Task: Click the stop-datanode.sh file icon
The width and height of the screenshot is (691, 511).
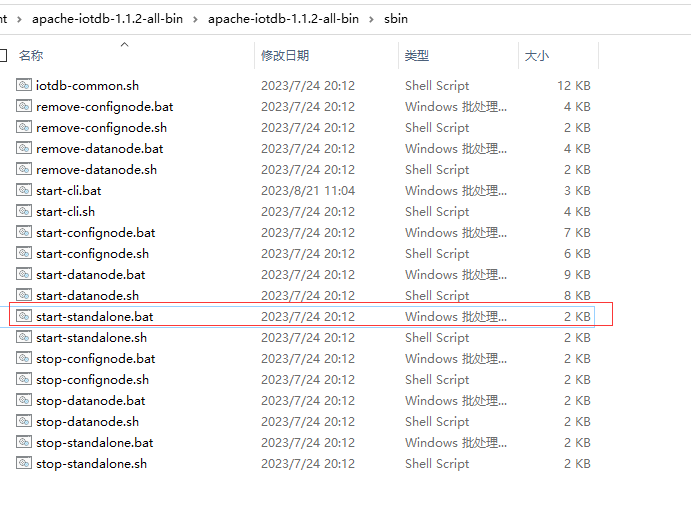Action: (x=24, y=421)
